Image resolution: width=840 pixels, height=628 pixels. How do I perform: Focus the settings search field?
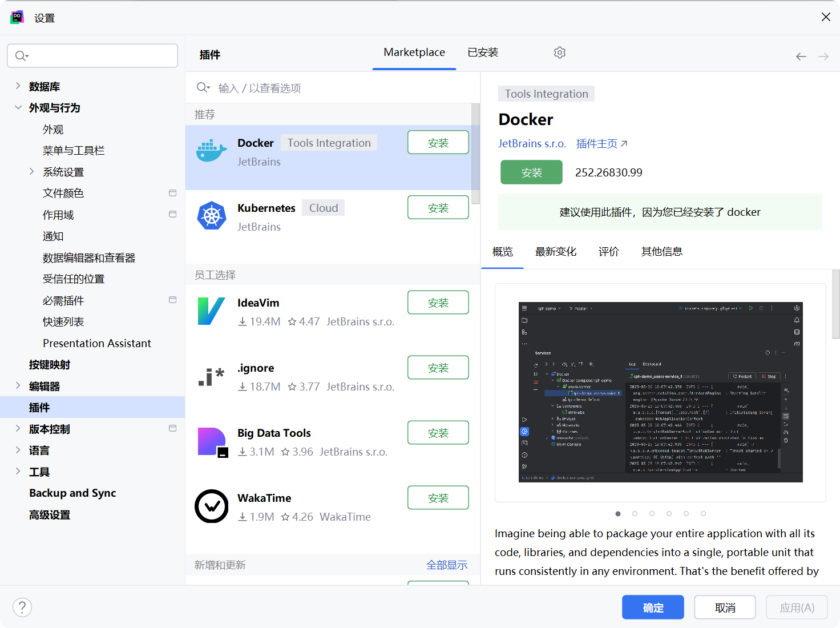tap(92, 55)
